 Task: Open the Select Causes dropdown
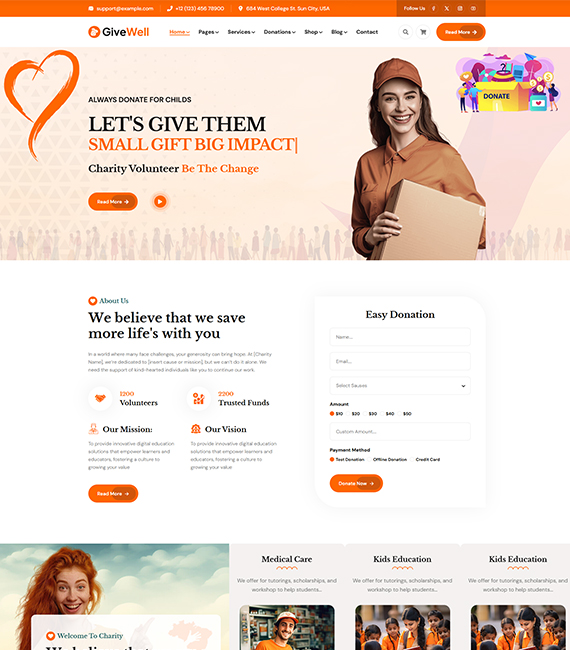(400, 386)
